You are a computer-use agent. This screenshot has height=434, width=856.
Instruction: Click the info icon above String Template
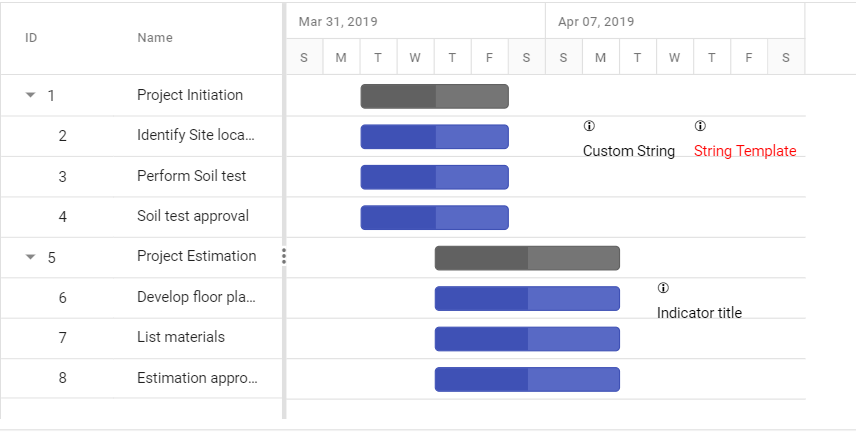coord(700,126)
